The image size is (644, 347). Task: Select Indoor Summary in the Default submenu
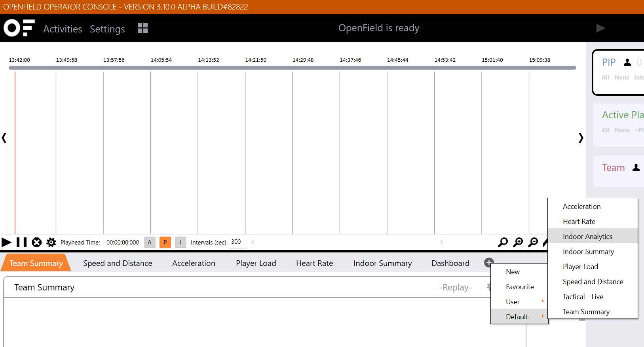click(x=593, y=251)
